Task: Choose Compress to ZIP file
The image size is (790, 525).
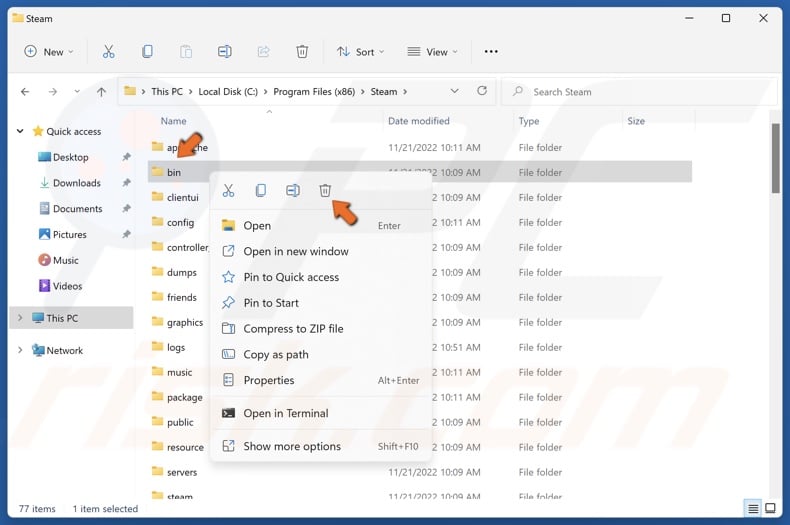Action: 321,329
